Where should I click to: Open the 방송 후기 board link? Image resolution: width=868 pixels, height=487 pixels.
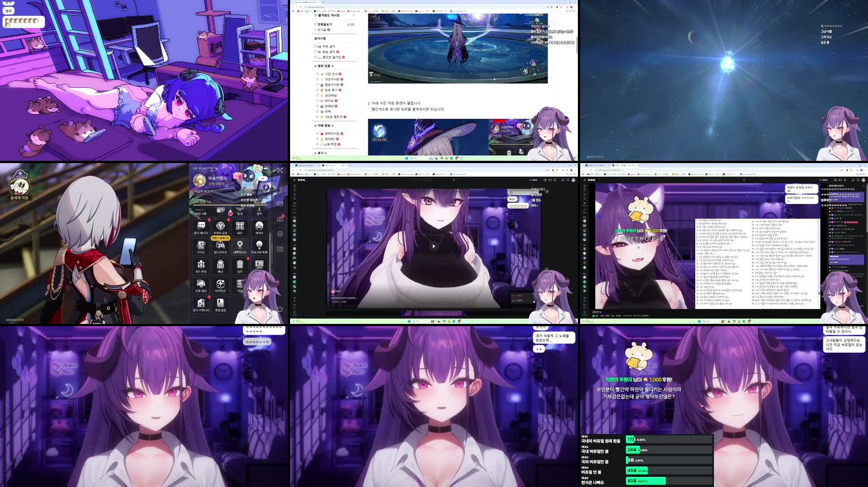(x=331, y=90)
